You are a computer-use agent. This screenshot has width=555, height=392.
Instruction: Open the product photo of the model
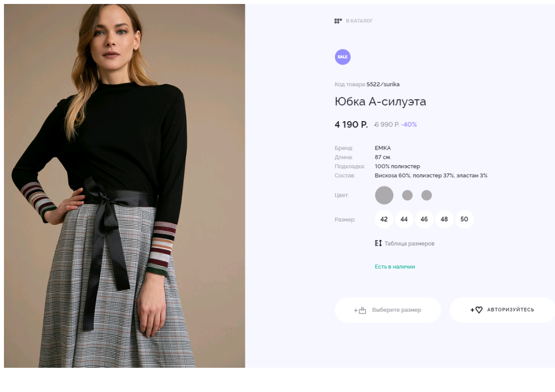(124, 185)
